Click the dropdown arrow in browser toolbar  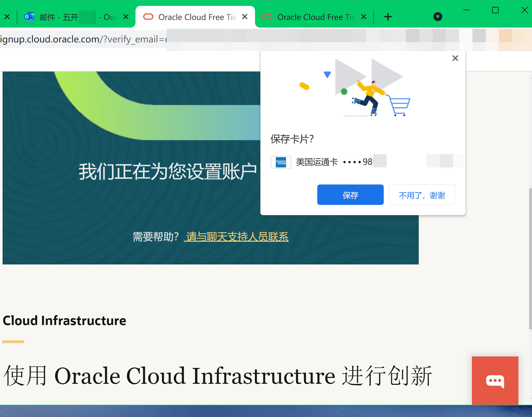[x=438, y=17]
